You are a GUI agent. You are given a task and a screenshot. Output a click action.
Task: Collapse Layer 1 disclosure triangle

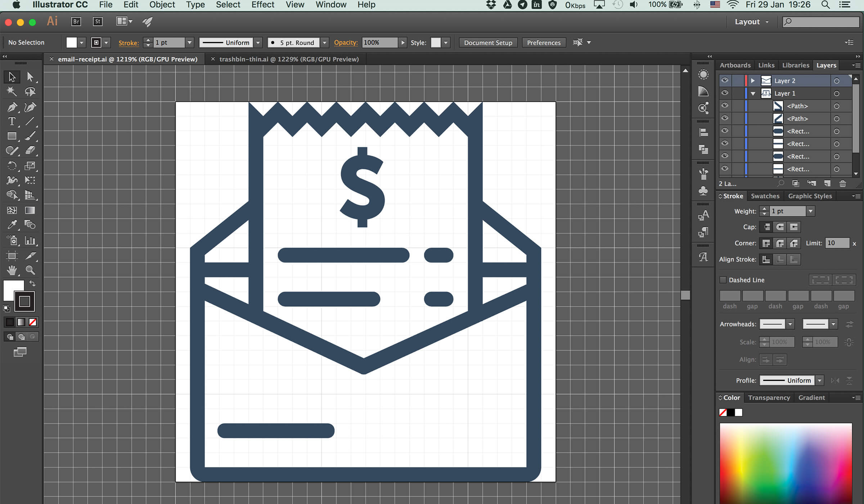click(753, 94)
